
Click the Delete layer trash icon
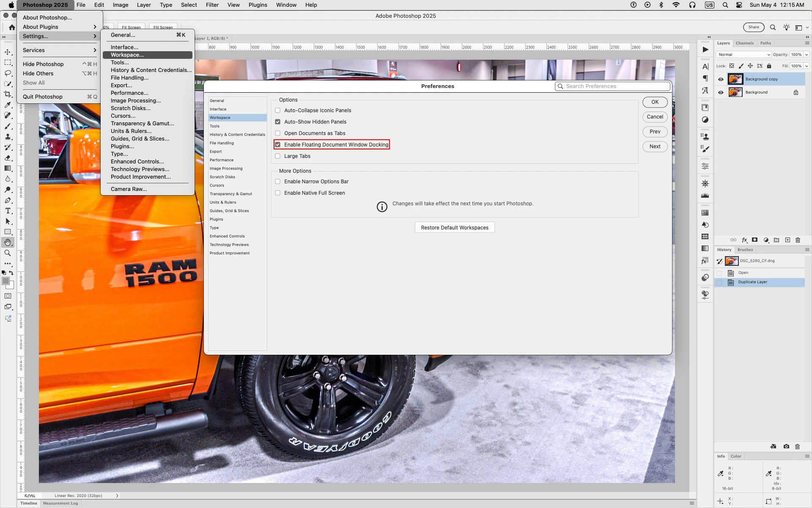798,240
